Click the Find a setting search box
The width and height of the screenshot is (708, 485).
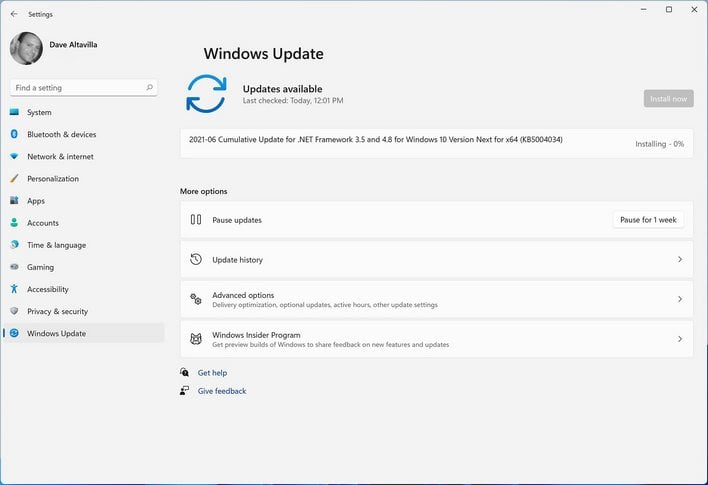[x=84, y=88]
